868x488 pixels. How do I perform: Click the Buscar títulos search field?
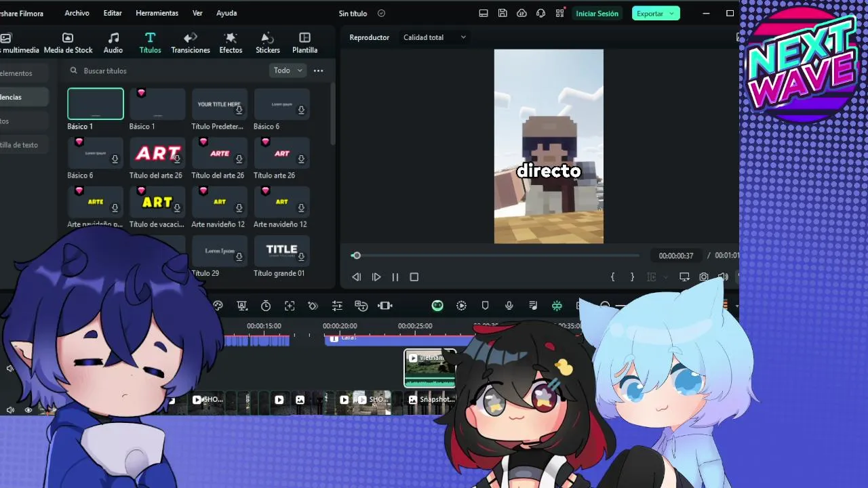pyautogui.click(x=166, y=70)
